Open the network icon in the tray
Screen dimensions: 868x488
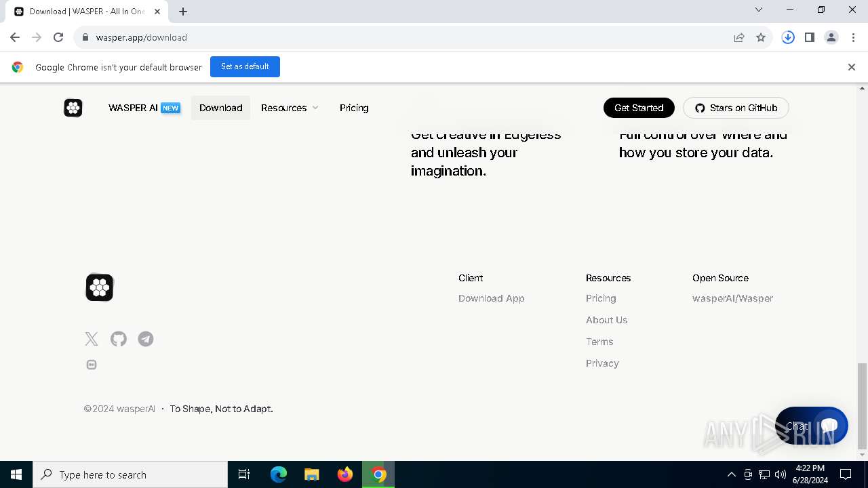(x=764, y=474)
